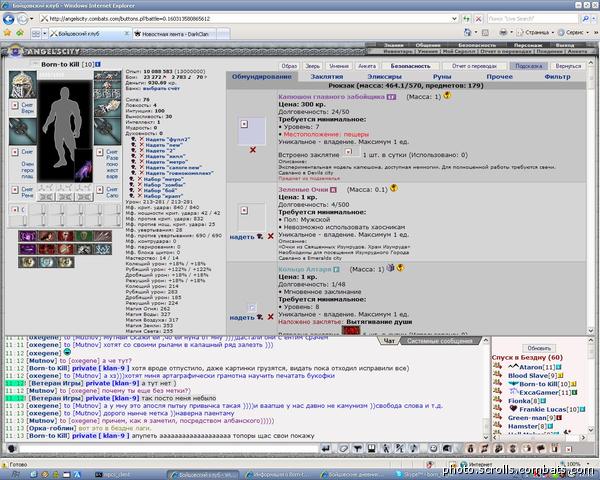The image size is (600, 480).
Task: Toggle sound with the music note icon
Action: [414, 448]
